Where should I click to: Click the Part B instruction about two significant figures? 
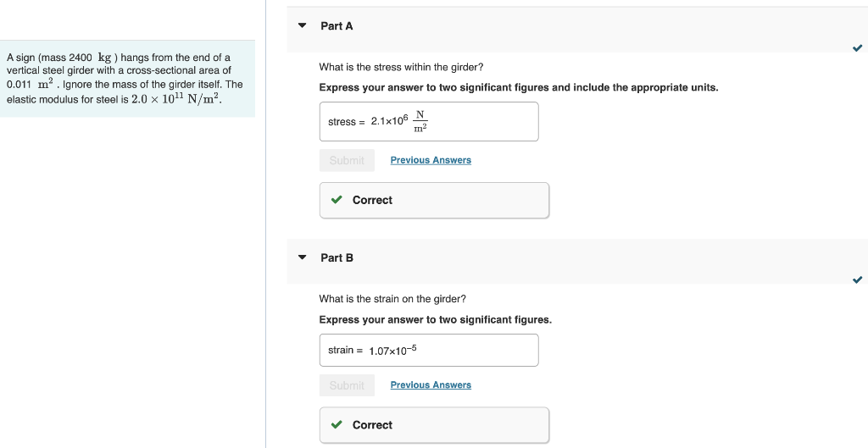(x=435, y=320)
